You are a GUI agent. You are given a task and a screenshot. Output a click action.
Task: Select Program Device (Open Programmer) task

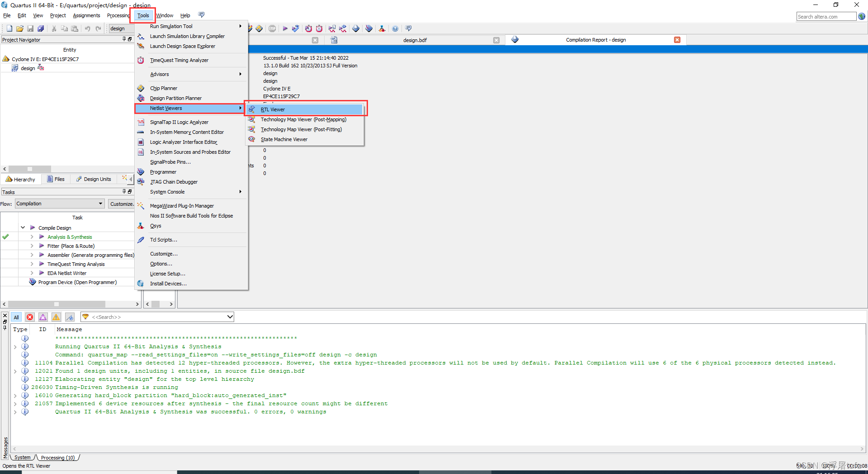click(x=77, y=282)
